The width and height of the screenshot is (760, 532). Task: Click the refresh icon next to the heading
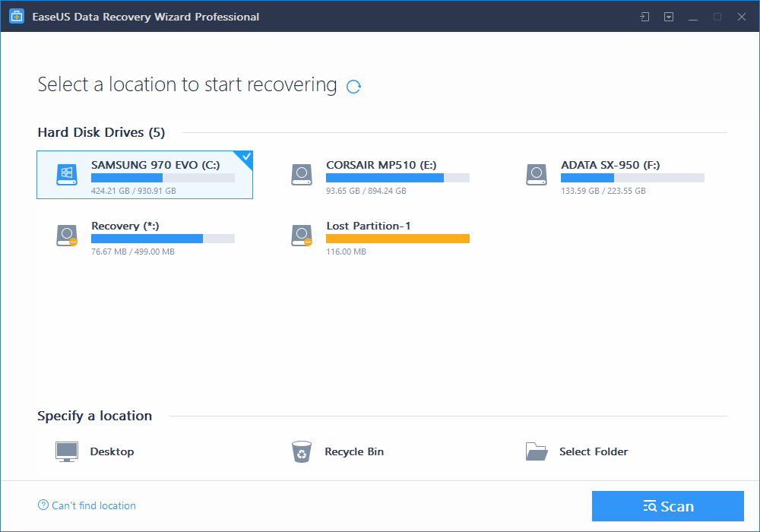coord(353,87)
